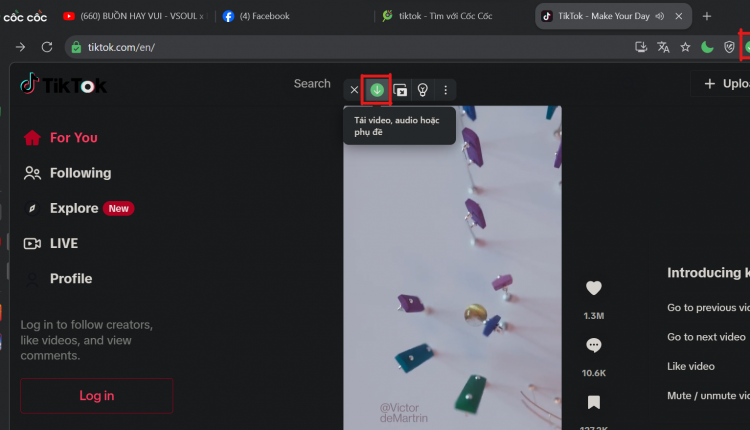Reload the page
Screen dimensions: 750x430
47,47
